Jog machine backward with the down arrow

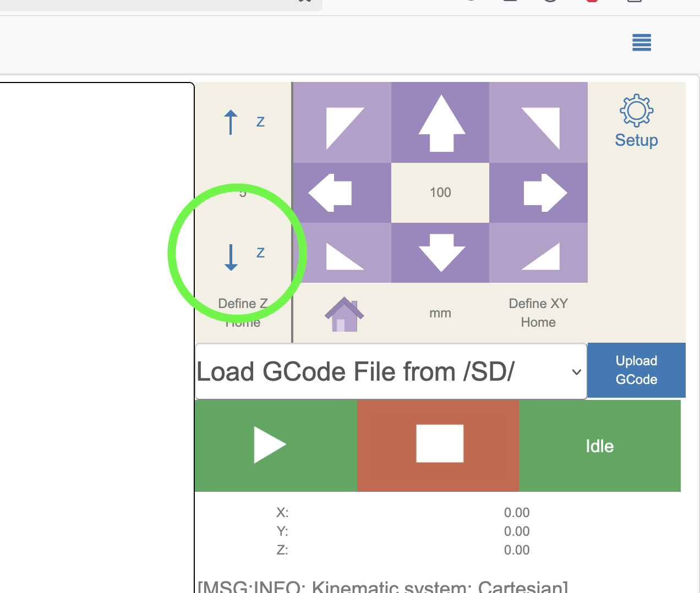click(441, 252)
